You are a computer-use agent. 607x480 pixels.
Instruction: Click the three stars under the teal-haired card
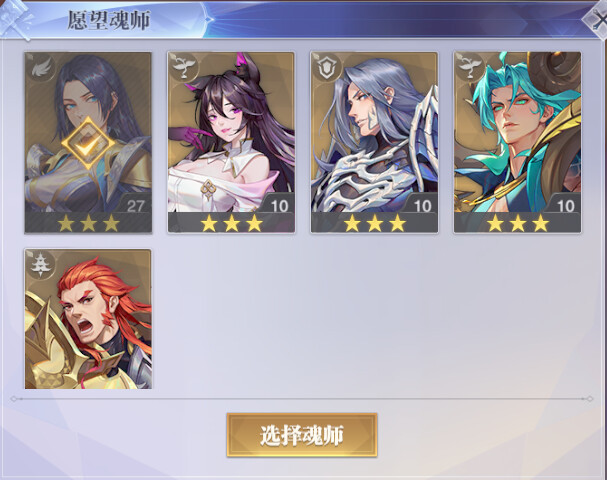[518, 223]
